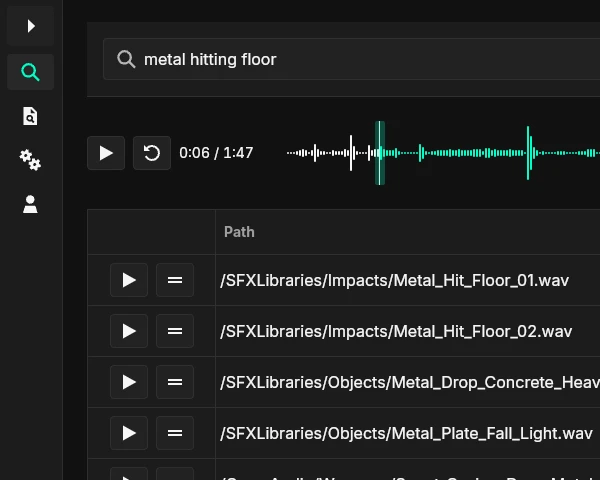This screenshot has width=600, height=480.
Task: Click the highlighted playhead on waveform
Action: [380, 153]
